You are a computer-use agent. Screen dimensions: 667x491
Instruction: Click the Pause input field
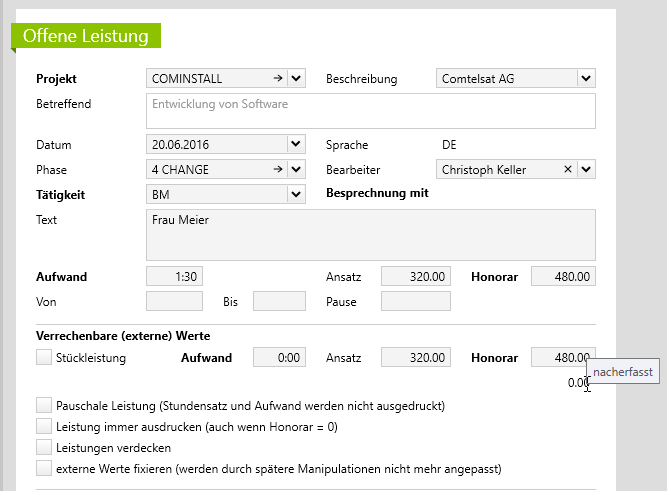pos(416,301)
